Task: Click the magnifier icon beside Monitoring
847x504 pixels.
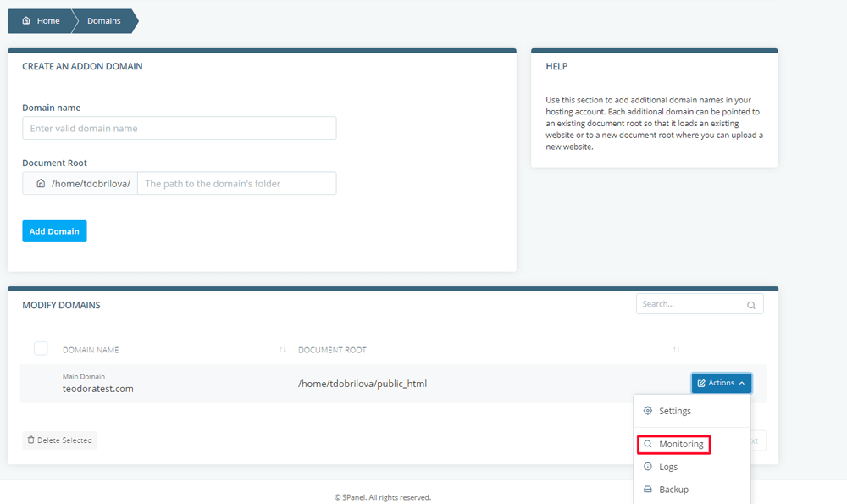Action: pos(648,444)
